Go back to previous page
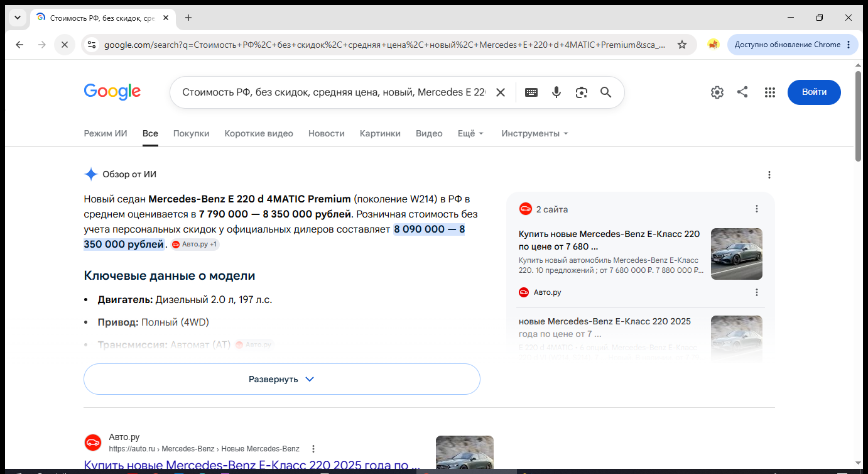 tap(19, 45)
